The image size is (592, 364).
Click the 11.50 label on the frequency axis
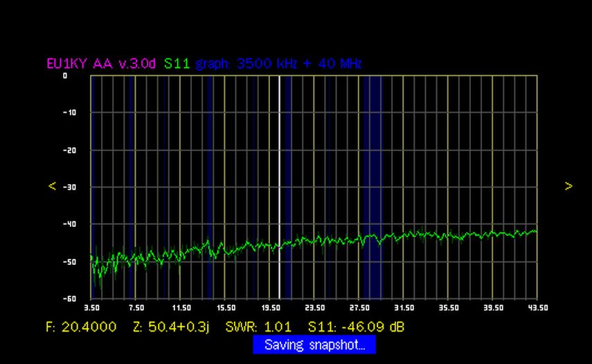click(181, 307)
